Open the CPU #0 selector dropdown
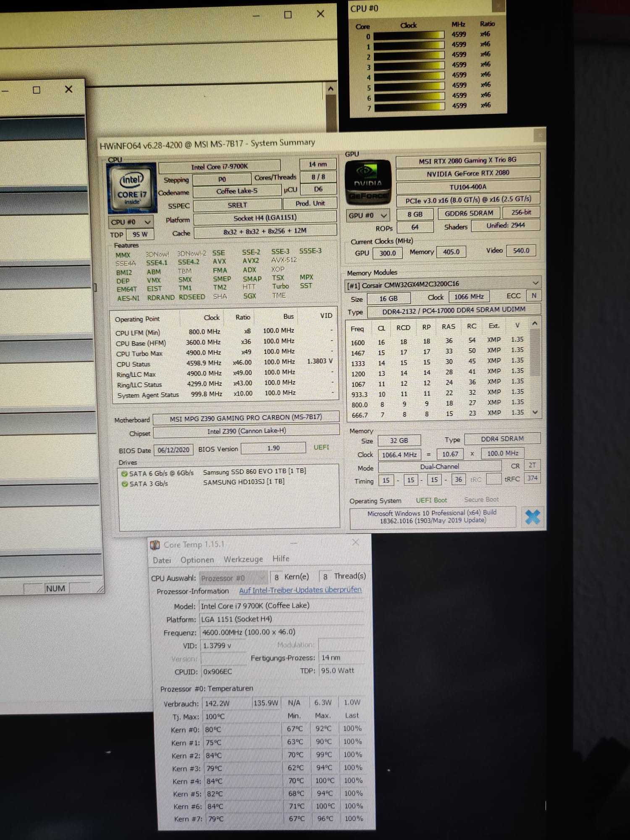630x840 pixels. pyautogui.click(x=131, y=222)
